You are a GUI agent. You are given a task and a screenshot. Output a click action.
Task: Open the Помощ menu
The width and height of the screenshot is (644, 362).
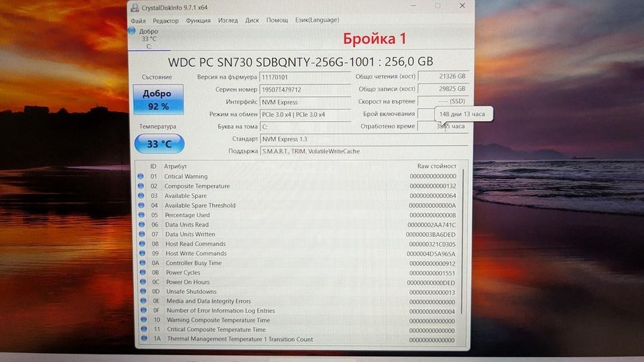(277, 20)
